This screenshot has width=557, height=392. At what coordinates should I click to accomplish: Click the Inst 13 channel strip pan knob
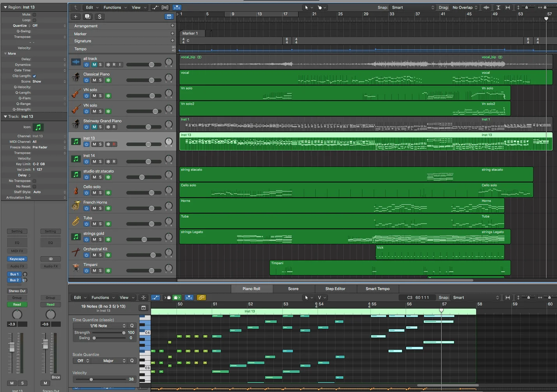tap(17, 314)
